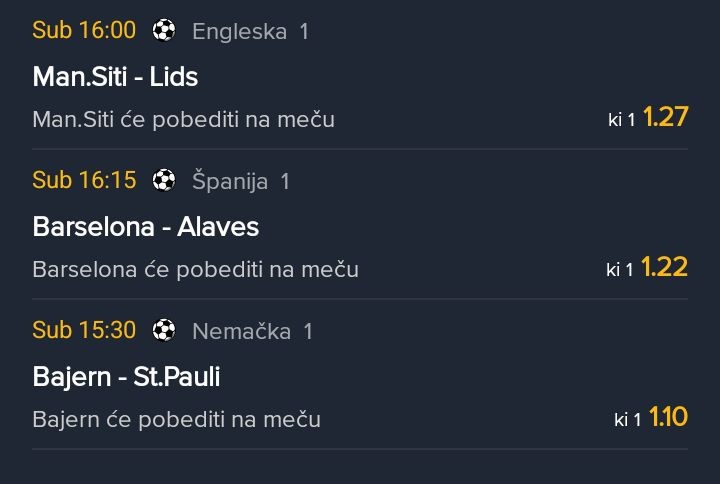Image resolution: width=720 pixels, height=484 pixels.
Task: Click the Engleska 1 league label
Action: (x=250, y=31)
